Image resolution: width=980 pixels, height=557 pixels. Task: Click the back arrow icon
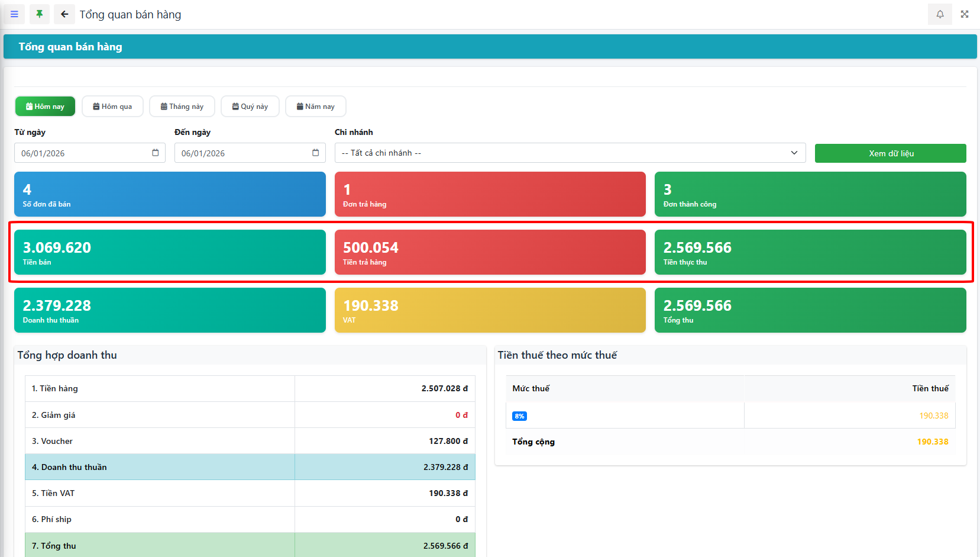pyautogui.click(x=64, y=14)
